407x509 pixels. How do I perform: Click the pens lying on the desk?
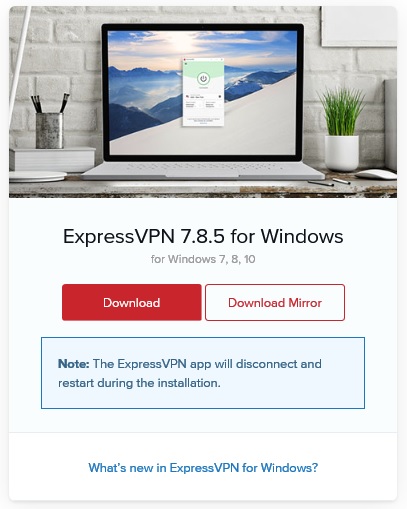[x=330, y=182]
